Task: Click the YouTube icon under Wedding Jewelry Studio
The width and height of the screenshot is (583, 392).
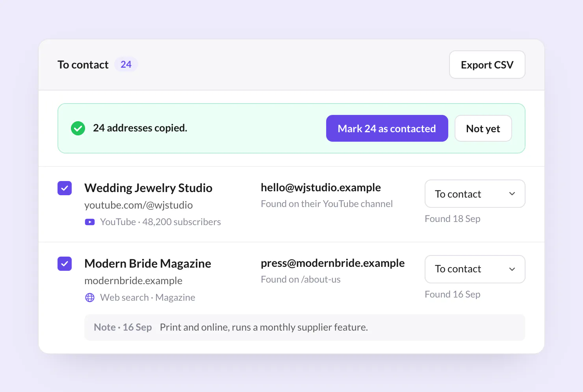Action: [x=90, y=222]
